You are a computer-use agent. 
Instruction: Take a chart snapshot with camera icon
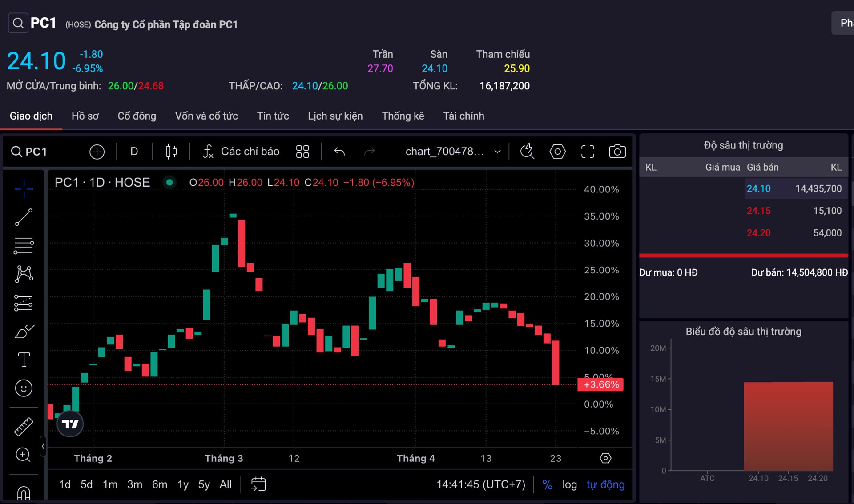pyautogui.click(x=617, y=152)
